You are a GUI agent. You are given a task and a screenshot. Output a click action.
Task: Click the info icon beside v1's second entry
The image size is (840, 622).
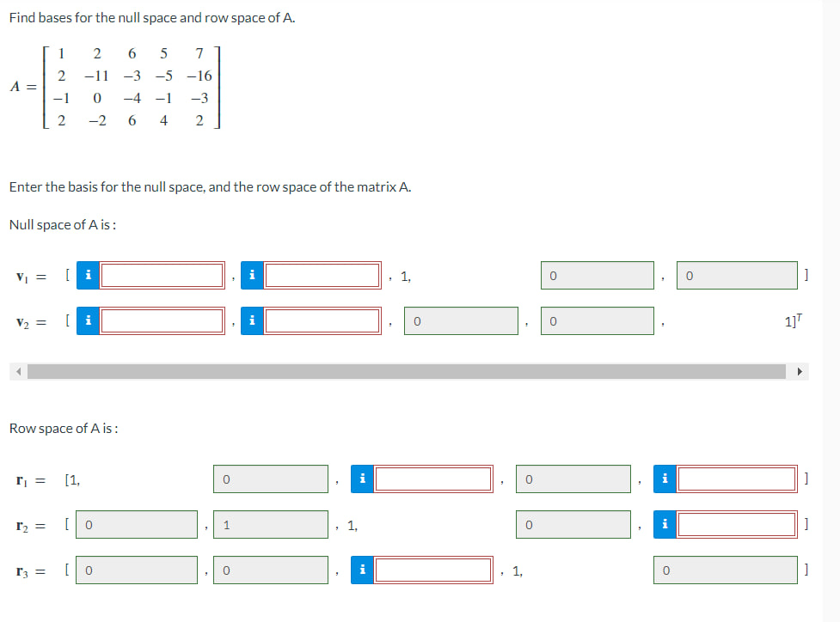point(251,275)
